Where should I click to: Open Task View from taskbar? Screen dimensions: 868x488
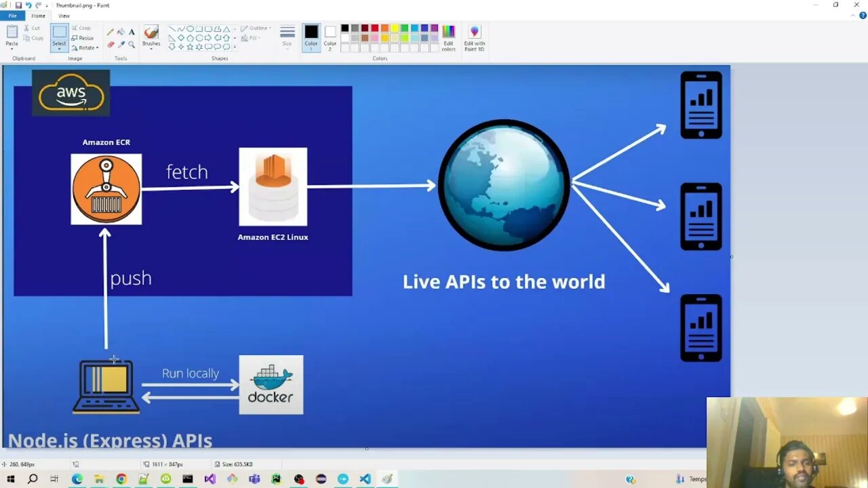pyautogui.click(x=54, y=479)
